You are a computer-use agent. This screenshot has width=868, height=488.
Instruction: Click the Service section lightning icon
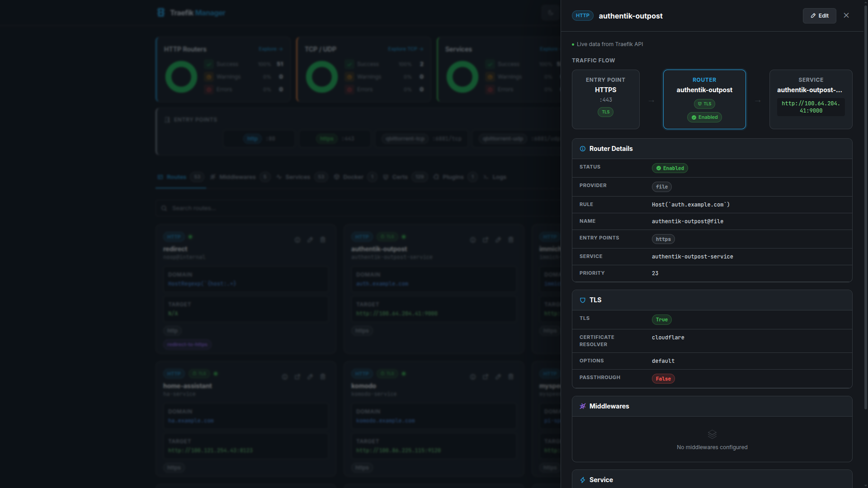point(583,480)
